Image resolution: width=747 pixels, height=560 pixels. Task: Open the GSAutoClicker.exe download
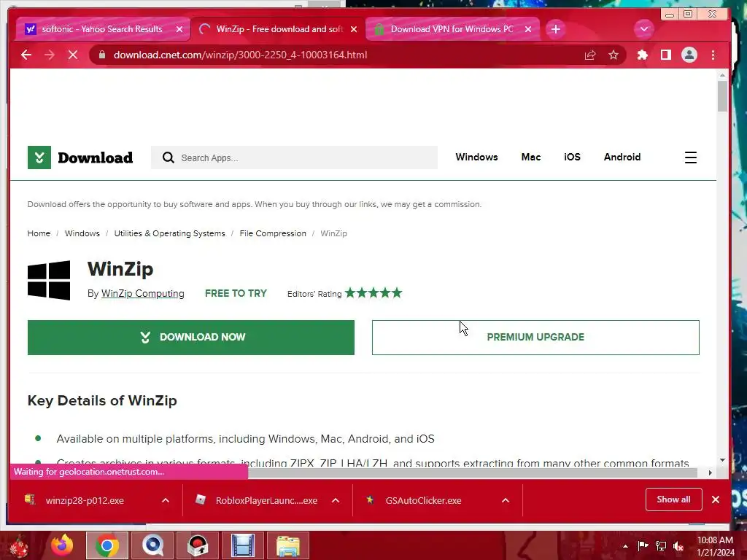pyautogui.click(x=423, y=500)
